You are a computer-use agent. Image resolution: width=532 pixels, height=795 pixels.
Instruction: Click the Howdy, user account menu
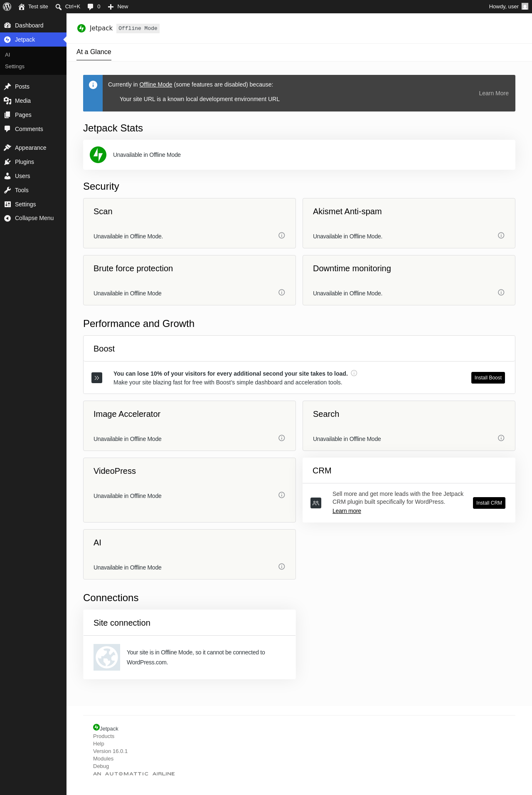(508, 7)
